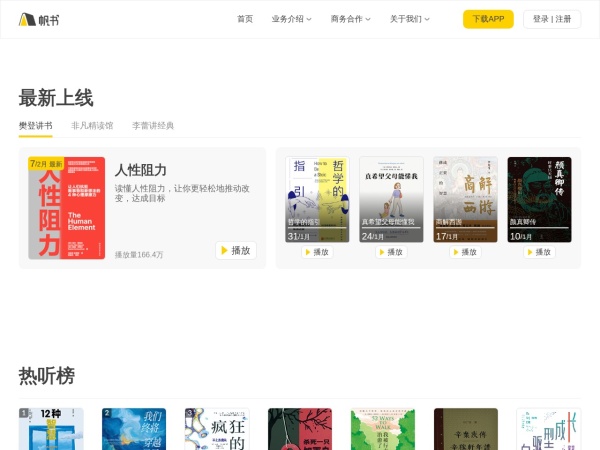The width and height of the screenshot is (600, 450).
Task: Select the 樊登讲书 tab
Action: [35, 126]
